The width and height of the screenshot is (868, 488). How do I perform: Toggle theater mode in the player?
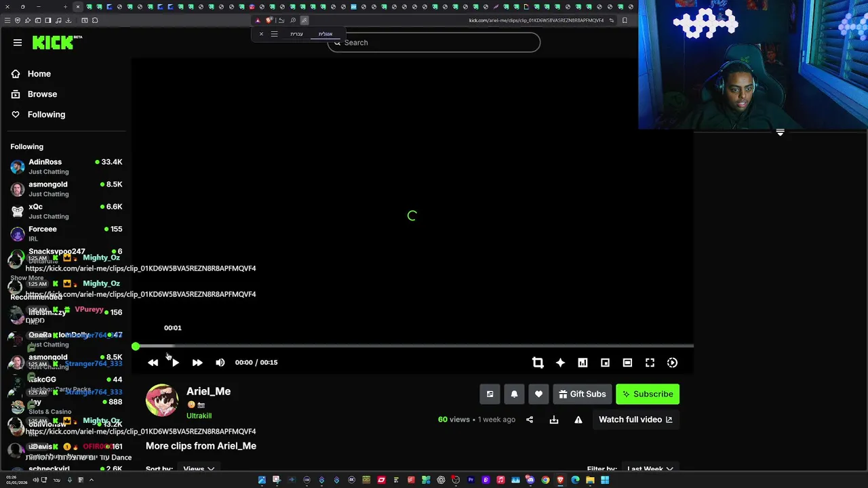click(627, 363)
